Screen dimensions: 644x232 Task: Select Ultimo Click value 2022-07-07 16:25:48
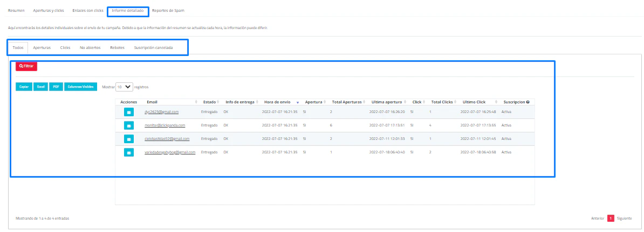coord(478,112)
